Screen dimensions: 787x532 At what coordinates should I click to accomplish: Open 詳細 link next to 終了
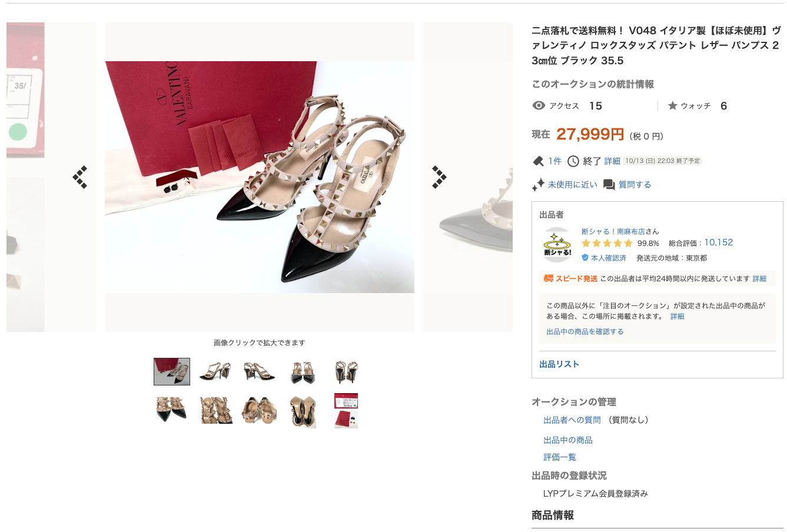[x=612, y=161]
